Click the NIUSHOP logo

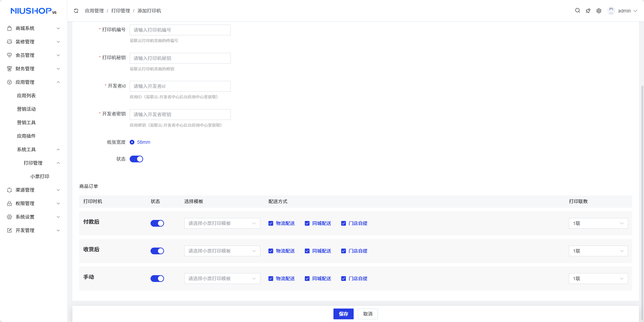click(33, 11)
